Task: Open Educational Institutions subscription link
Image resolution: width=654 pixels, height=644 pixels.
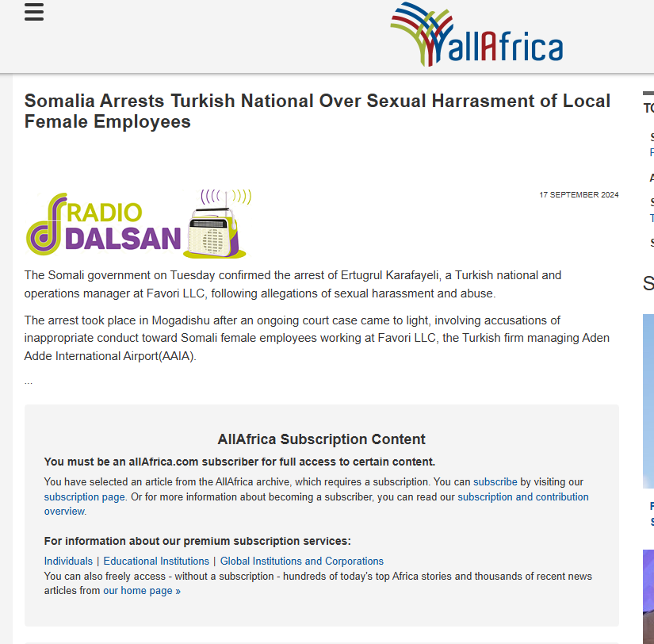Action: click(x=156, y=562)
